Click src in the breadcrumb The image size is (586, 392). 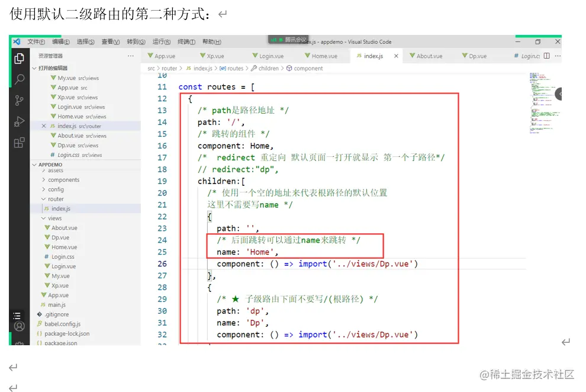(151, 68)
